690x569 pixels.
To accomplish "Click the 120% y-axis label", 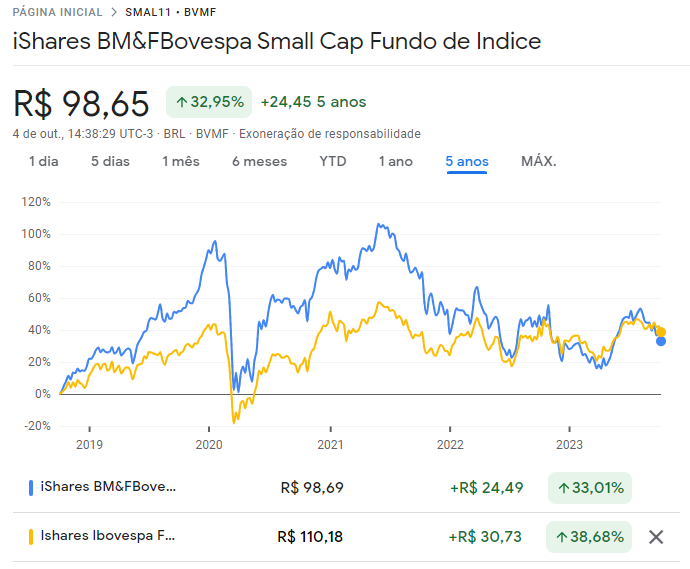I will tap(36, 202).
